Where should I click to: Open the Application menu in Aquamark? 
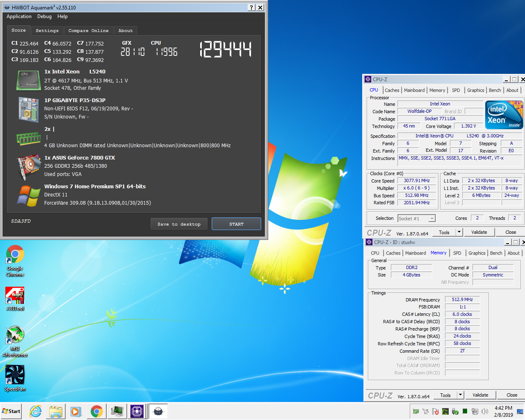pyautogui.click(x=19, y=16)
